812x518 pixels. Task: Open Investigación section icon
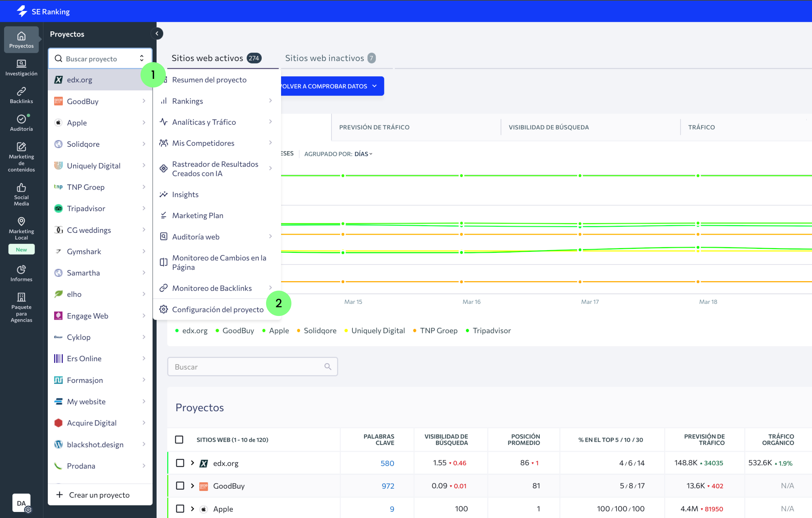coord(21,63)
